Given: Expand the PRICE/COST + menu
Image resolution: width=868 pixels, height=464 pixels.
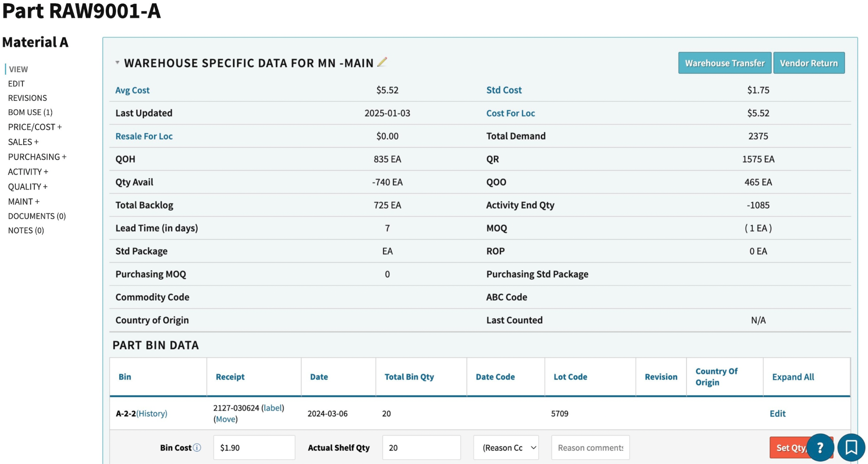Looking at the screenshot, I should click(x=35, y=127).
